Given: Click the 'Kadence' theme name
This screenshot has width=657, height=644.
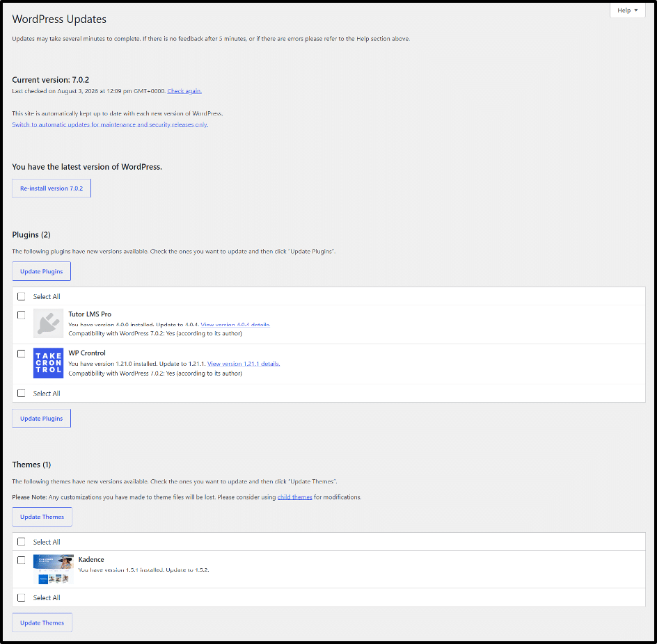Looking at the screenshot, I should pyautogui.click(x=91, y=559).
